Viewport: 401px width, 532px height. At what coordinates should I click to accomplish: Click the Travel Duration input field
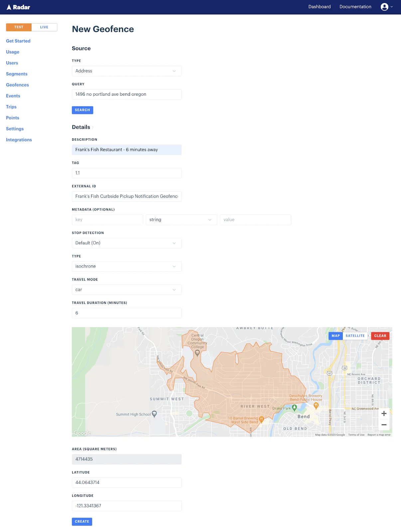coord(126,313)
